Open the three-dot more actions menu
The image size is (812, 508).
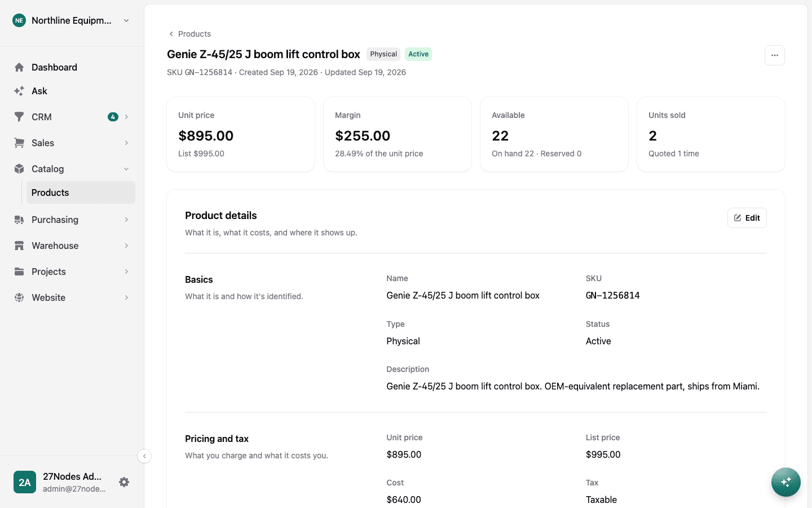click(x=775, y=55)
